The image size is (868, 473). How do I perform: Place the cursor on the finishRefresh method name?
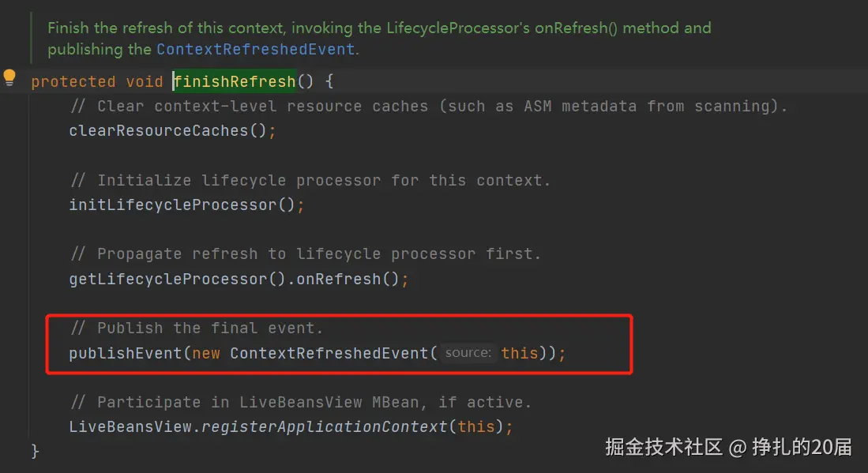pyautogui.click(x=235, y=81)
